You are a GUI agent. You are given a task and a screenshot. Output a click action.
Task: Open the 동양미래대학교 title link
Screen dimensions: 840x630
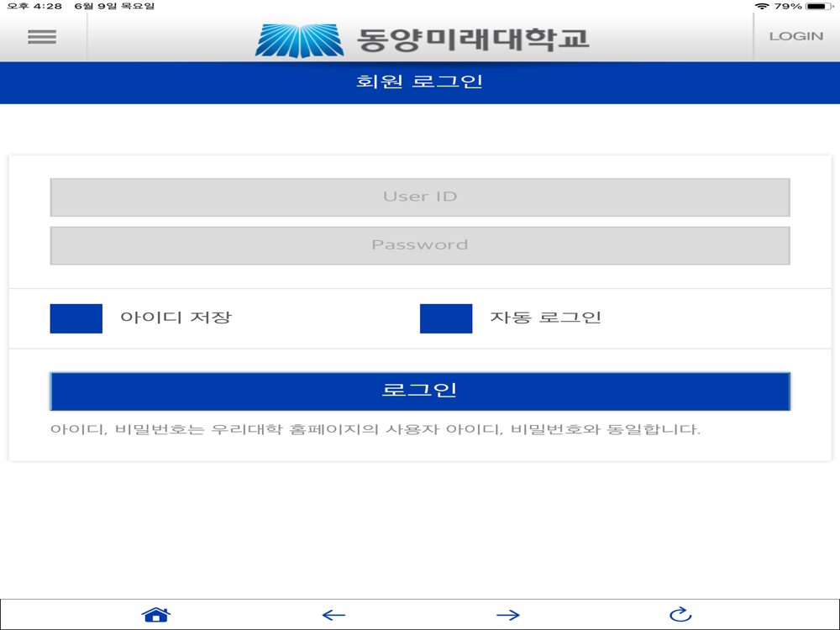(x=472, y=39)
